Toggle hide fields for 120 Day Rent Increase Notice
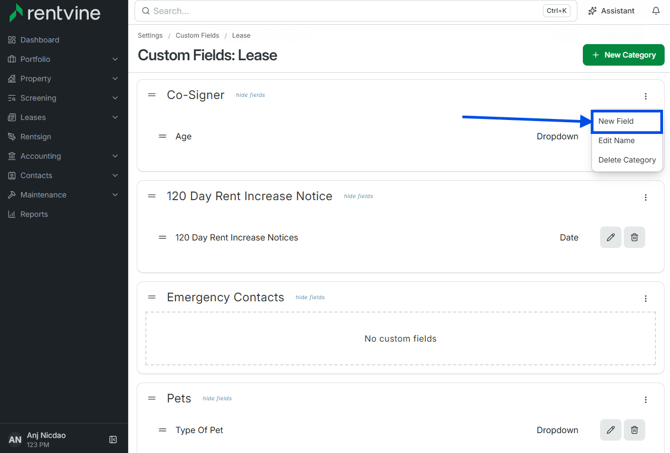This screenshot has width=670, height=453. coord(359,196)
